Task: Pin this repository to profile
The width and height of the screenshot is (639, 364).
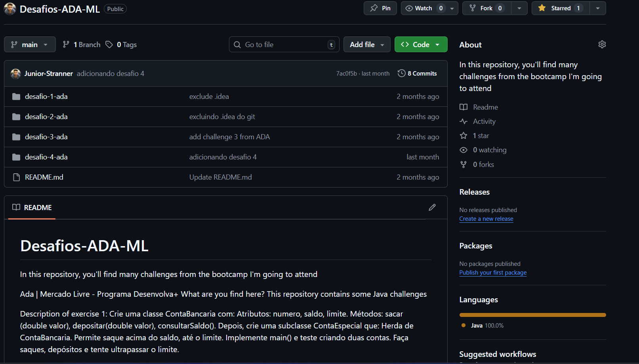Action: coord(380,8)
